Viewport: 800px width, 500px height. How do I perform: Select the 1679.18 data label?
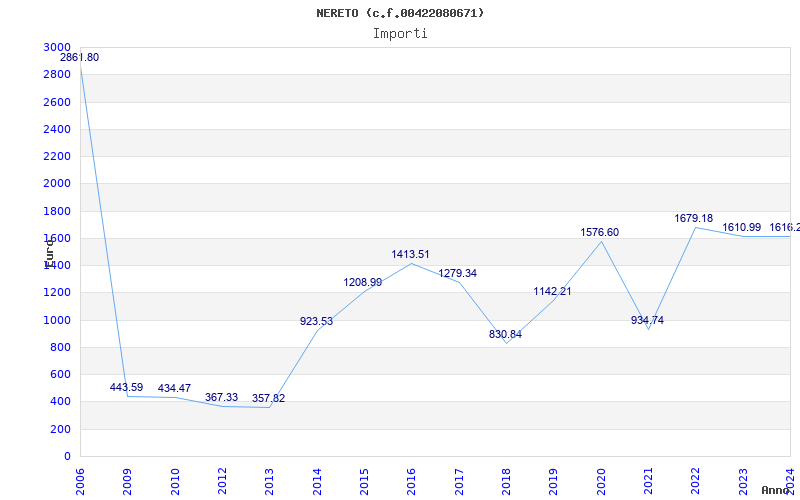point(694,219)
